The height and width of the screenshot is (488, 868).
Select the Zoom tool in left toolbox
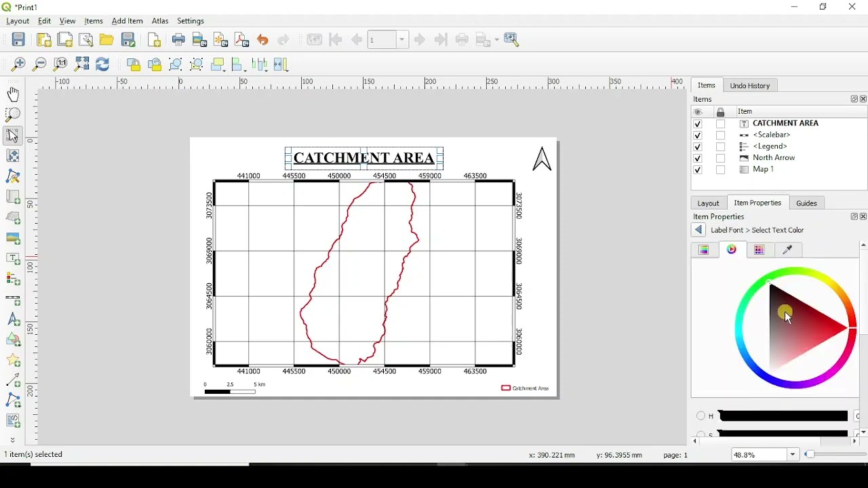point(13,115)
